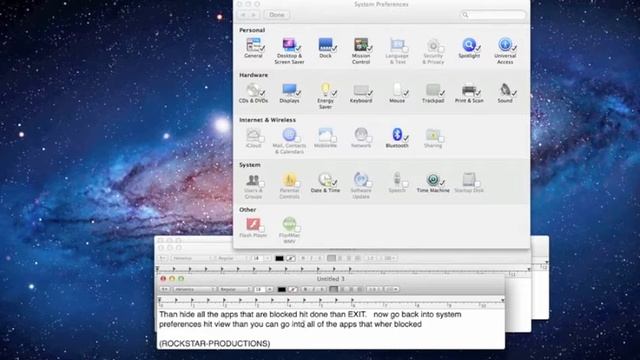The image size is (640, 360).
Task: Open the CDs & DVDs icon
Action: pyautogui.click(x=253, y=89)
